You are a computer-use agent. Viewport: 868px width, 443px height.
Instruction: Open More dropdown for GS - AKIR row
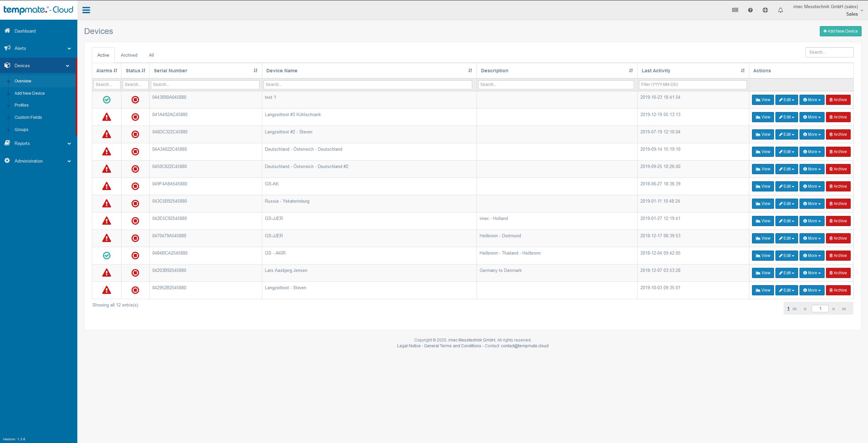(x=811, y=256)
